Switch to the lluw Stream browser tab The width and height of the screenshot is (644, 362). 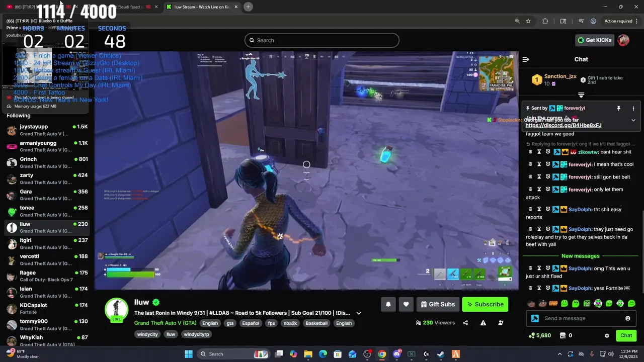tap(202, 7)
